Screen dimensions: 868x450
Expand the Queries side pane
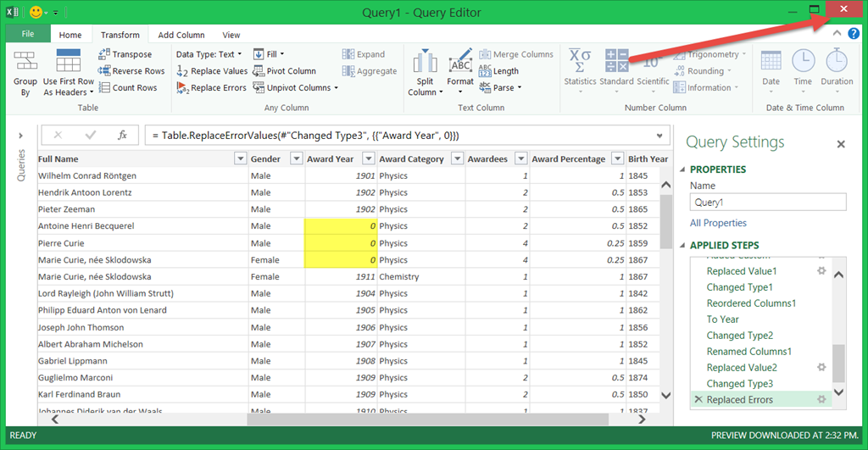pos(20,136)
